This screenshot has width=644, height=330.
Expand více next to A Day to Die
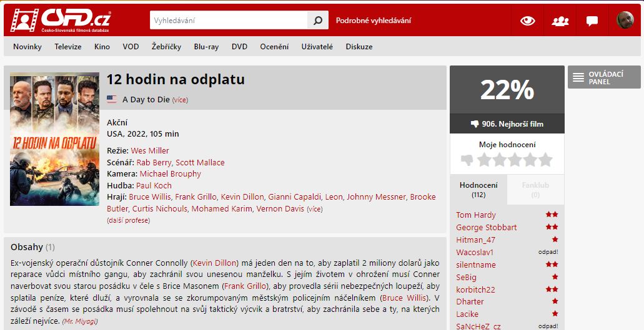pyautogui.click(x=180, y=100)
